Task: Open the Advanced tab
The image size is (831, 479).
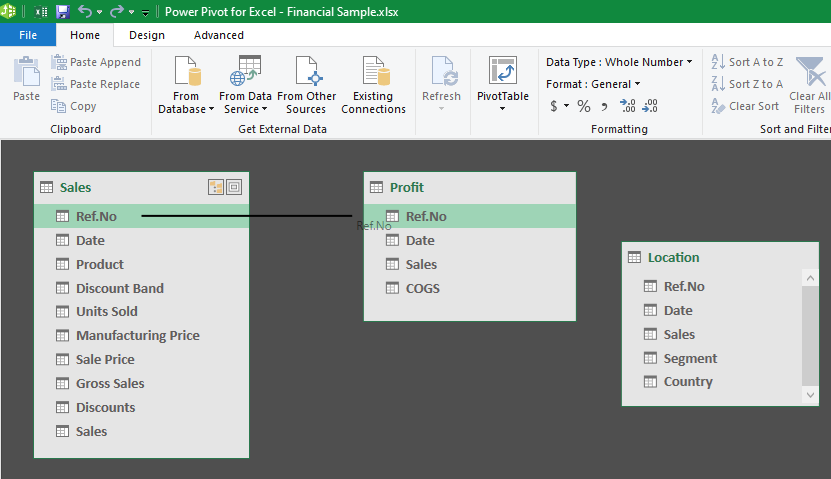Action: (219, 35)
